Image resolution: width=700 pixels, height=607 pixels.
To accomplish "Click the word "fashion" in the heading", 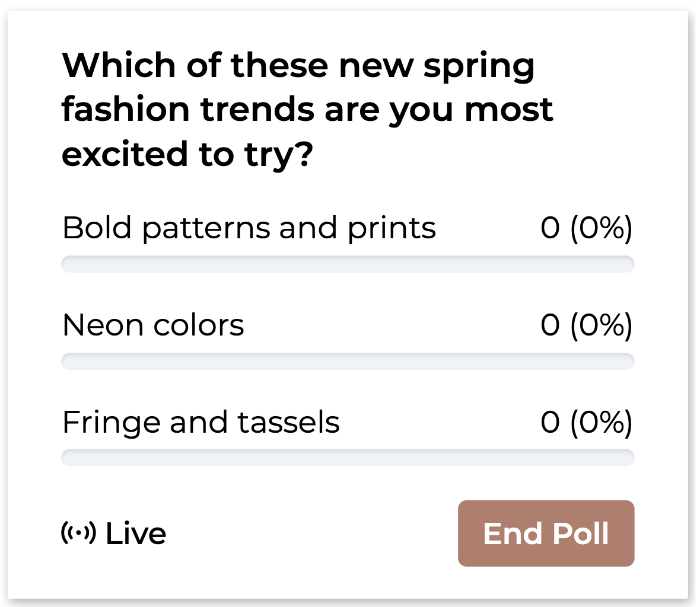I will [x=126, y=110].
